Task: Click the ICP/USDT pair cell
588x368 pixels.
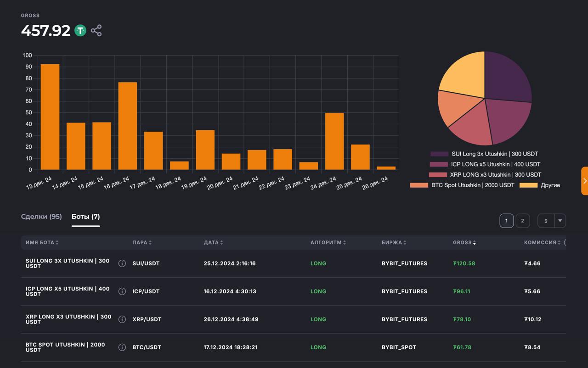Action: point(146,291)
